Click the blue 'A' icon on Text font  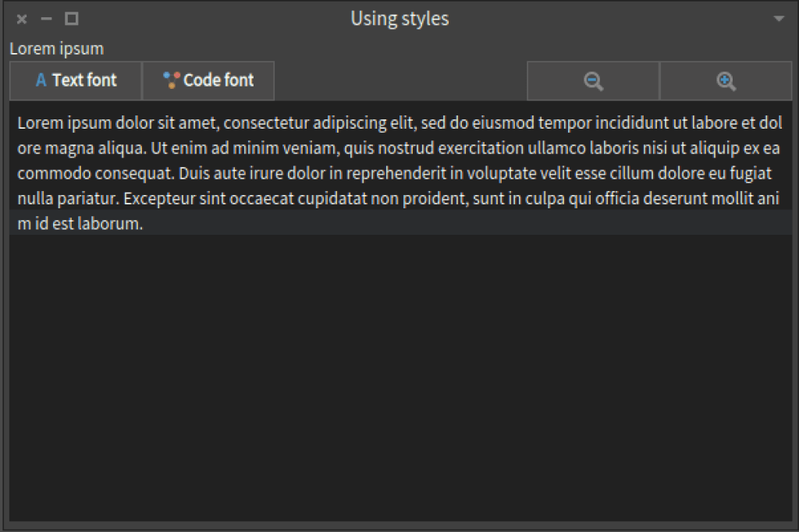(x=41, y=80)
